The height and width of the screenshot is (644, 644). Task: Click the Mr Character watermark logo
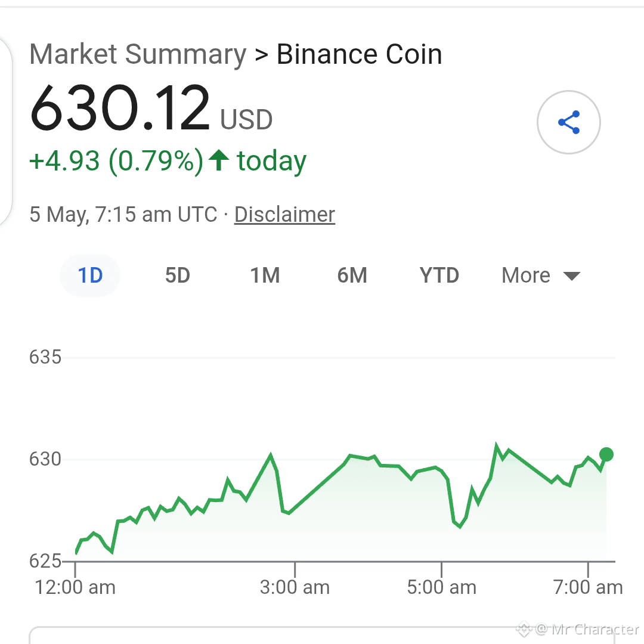(x=524, y=629)
